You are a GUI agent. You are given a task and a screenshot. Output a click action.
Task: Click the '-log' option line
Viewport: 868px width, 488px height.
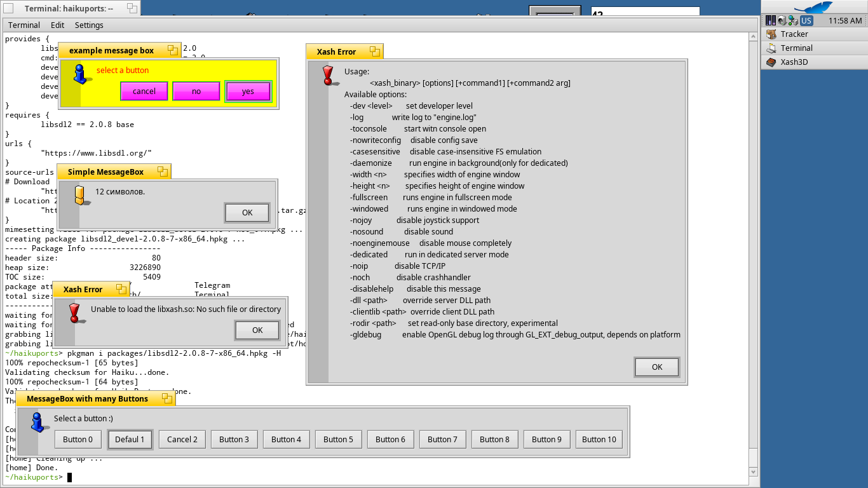pos(413,118)
